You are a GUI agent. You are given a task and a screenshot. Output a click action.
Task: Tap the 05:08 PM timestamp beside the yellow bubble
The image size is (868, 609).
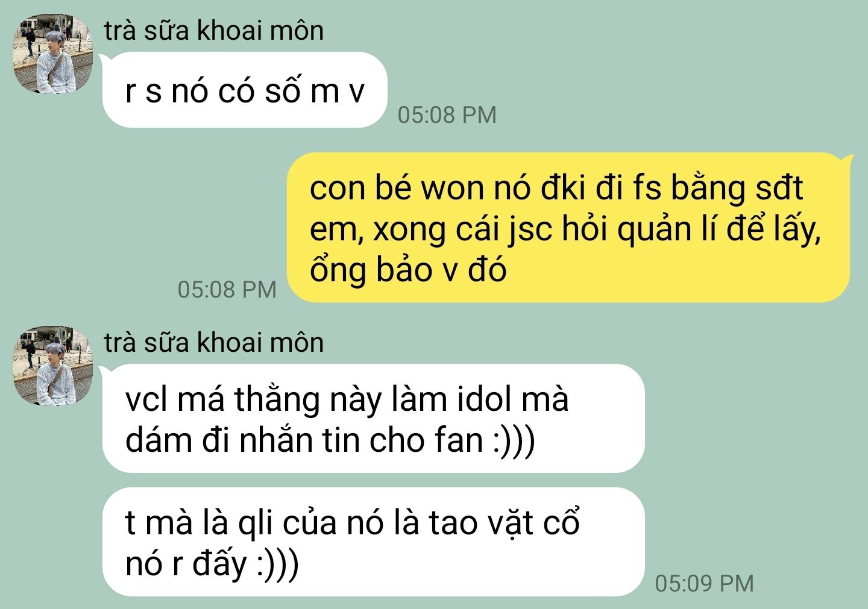pyautogui.click(x=227, y=289)
